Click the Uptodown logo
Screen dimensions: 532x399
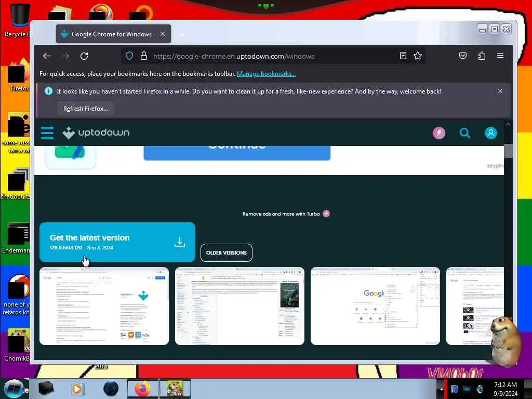coord(96,132)
